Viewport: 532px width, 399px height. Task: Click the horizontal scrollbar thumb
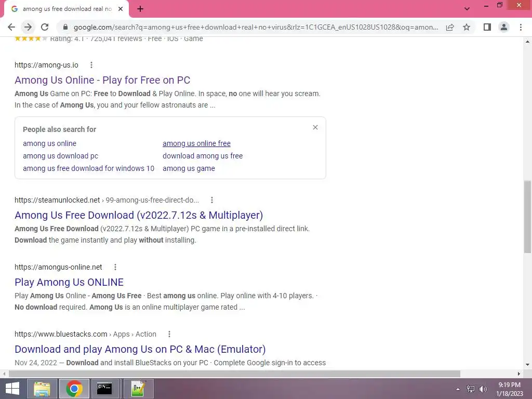[234, 374]
